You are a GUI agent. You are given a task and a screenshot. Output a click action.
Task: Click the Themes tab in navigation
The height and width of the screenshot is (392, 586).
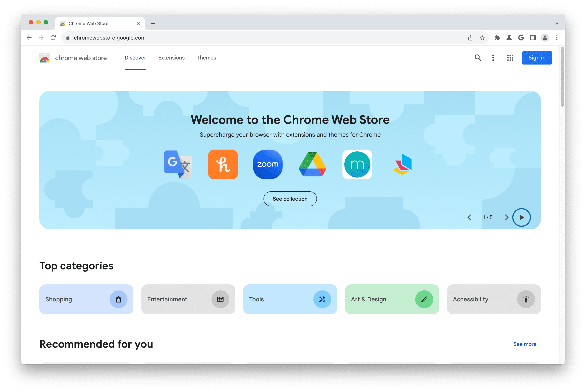pyautogui.click(x=206, y=57)
